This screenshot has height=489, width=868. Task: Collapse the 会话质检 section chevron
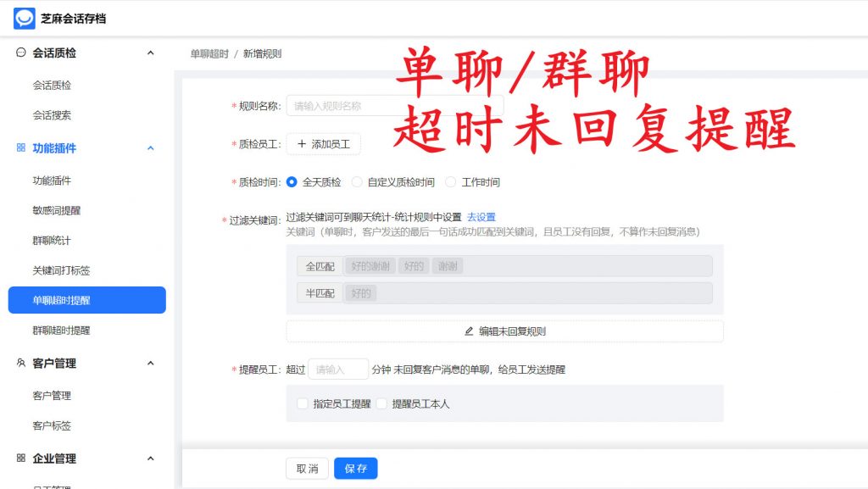151,53
